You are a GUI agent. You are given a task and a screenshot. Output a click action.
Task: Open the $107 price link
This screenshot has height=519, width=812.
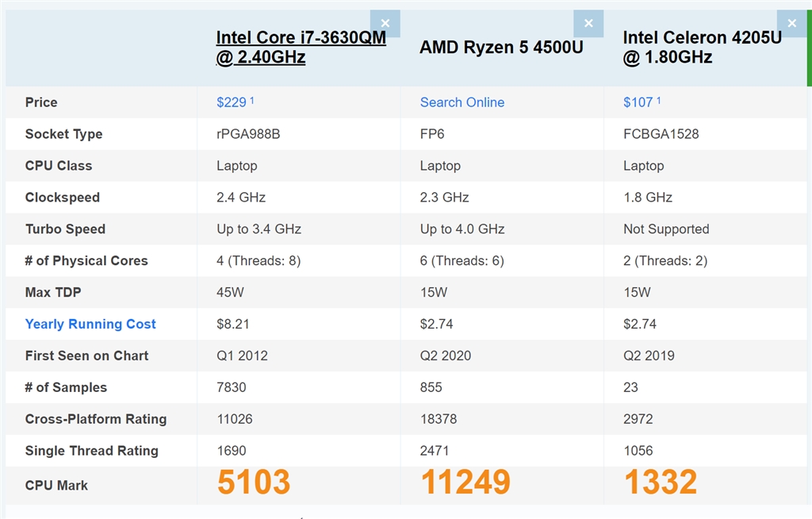coord(638,102)
